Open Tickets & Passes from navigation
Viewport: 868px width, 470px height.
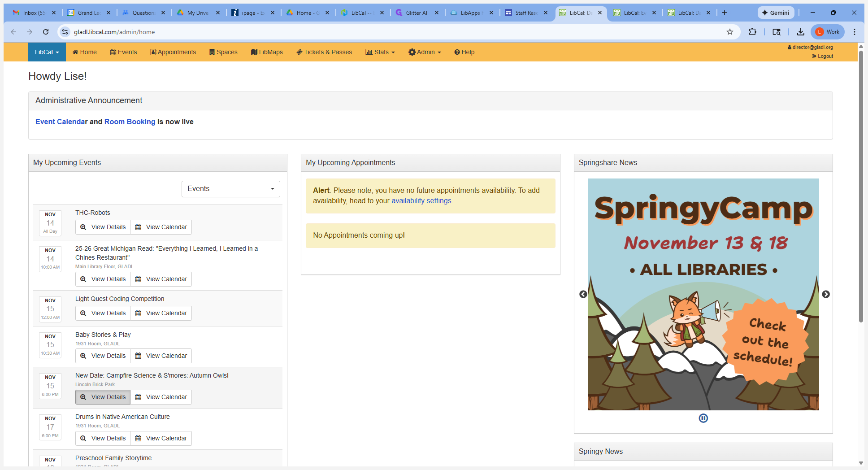coord(324,52)
